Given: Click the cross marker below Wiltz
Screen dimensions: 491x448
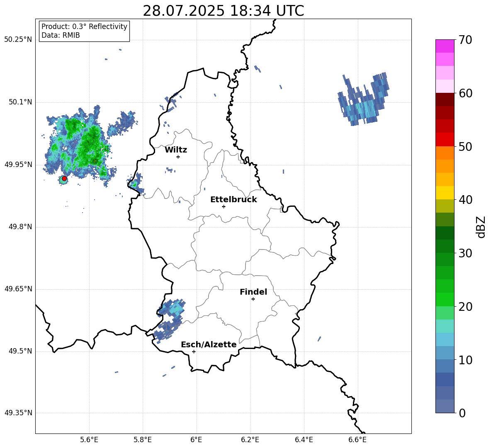Looking at the screenshot, I should (x=178, y=157).
